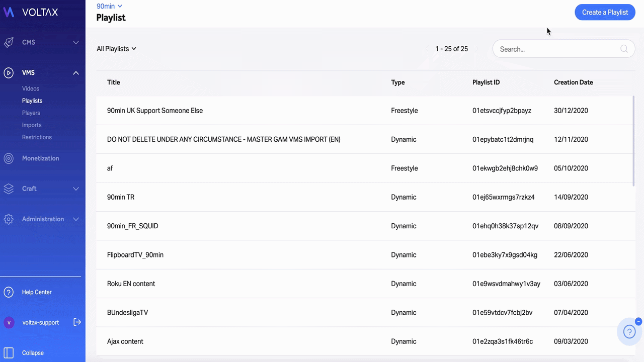Click the Collapse sidebar label

coord(33,353)
